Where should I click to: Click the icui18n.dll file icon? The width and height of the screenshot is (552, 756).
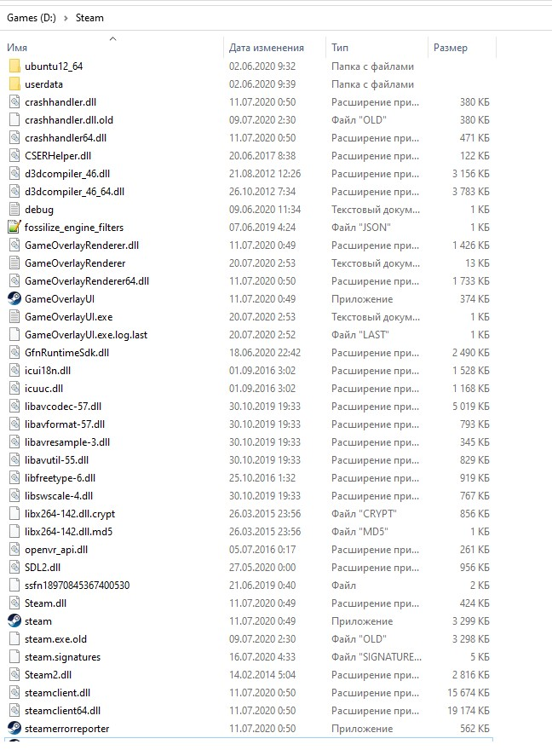pyautogui.click(x=15, y=370)
